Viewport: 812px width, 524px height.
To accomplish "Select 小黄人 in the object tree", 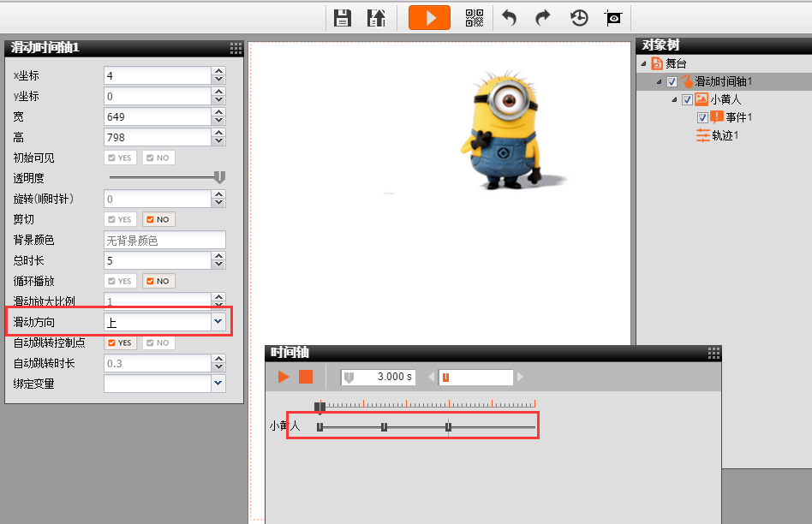I will pos(725,99).
